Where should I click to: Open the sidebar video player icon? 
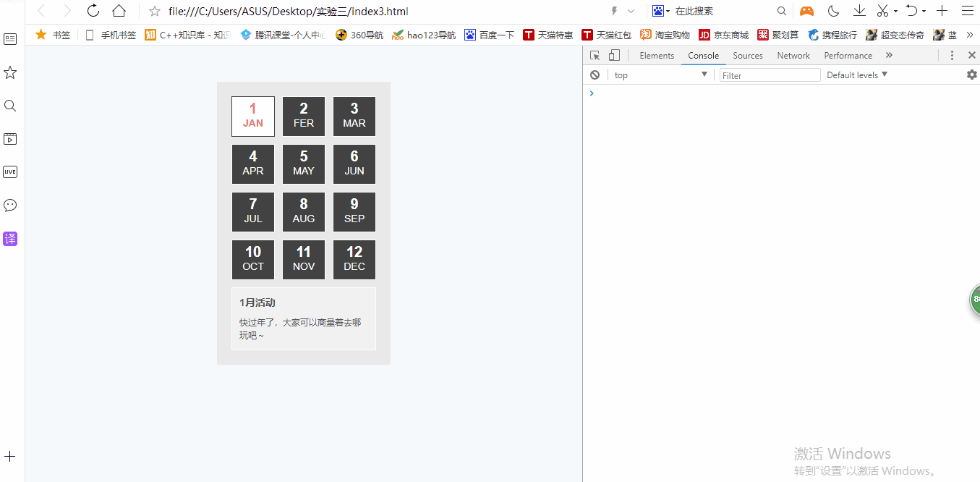coord(10,139)
